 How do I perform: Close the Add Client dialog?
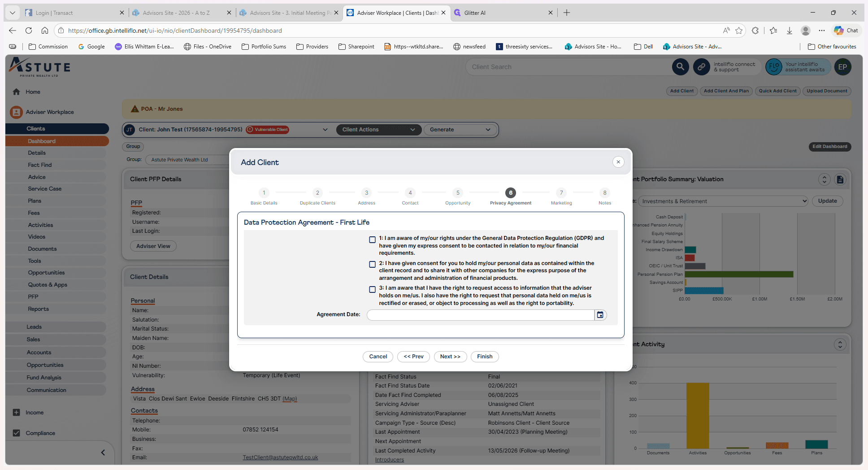(x=618, y=162)
